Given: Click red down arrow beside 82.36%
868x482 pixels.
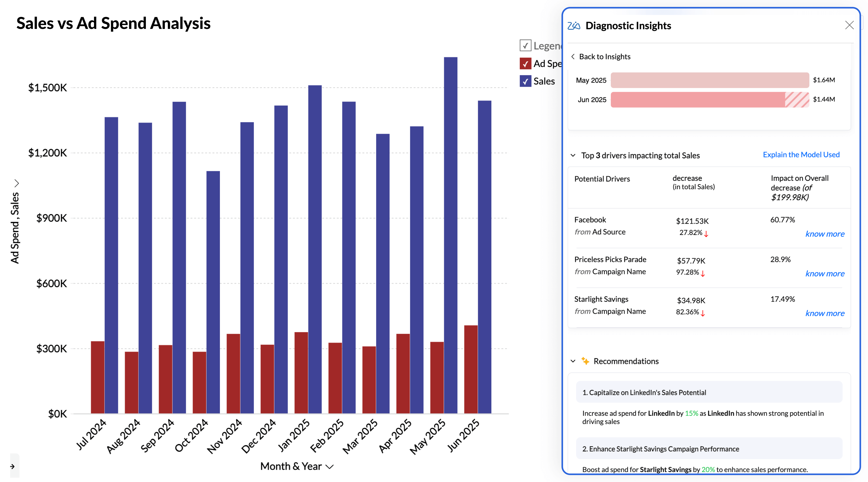Looking at the screenshot, I should [x=703, y=313].
